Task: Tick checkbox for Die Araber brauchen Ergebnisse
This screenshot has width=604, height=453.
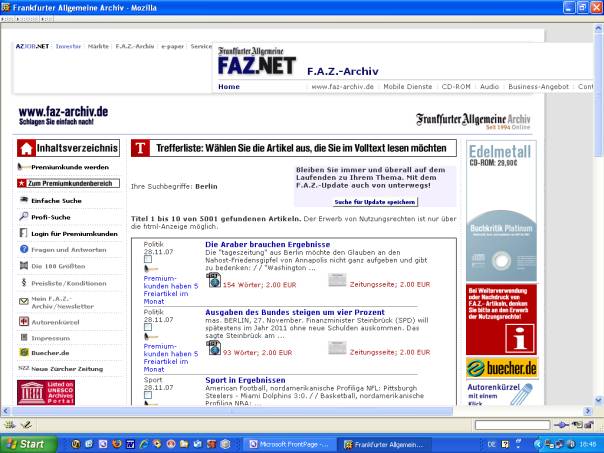Action: click(x=148, y=259)
